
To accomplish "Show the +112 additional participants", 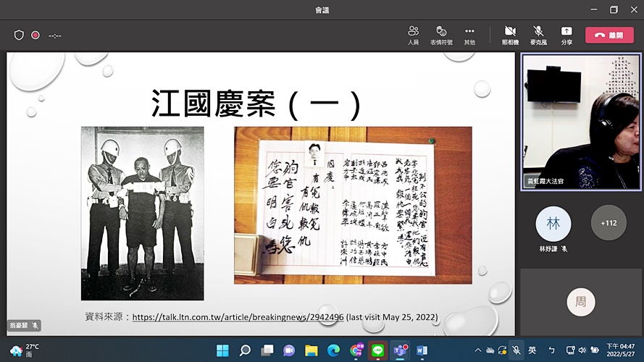I will coord(609,223).
